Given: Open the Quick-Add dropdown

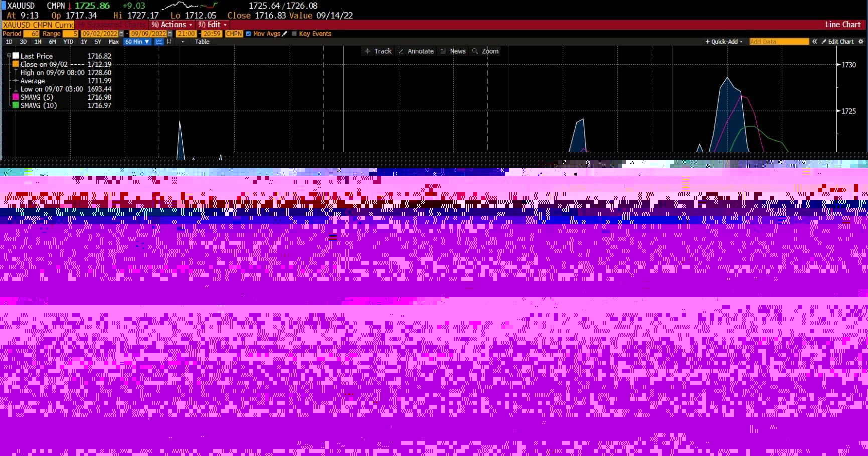Looking at the screenshot, I should point(724,42).
